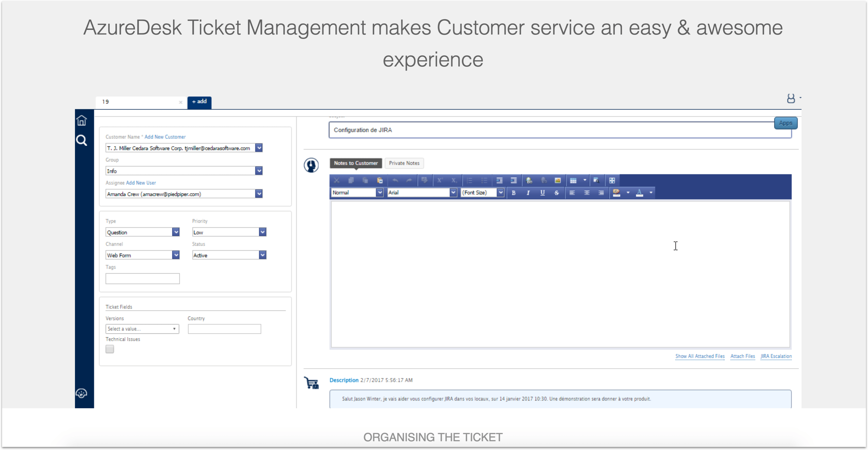Open Status dropdown showing Active
The width and height of the screenshot is (868, 450).
coord(262,255)
